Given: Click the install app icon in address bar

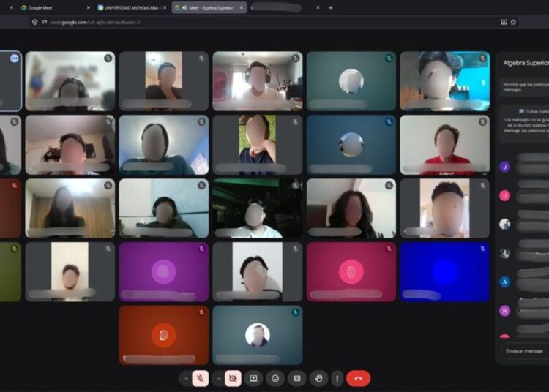Looking at the screenshot, I should pyautogui.click(x=504, y=22).
